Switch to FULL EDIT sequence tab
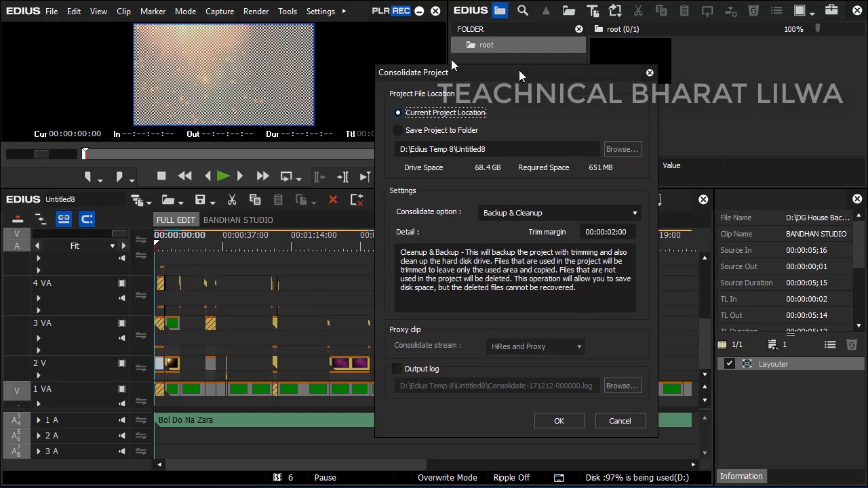 pos(176,220)
